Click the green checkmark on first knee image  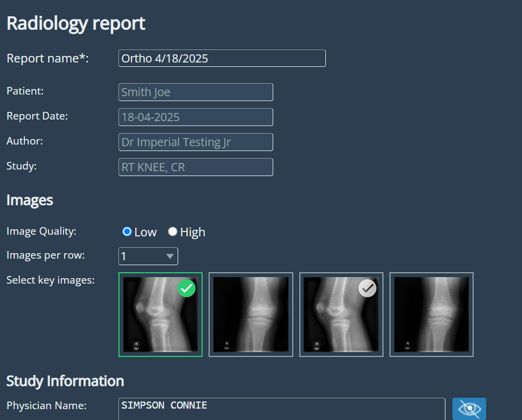click(x=186, y=289)
